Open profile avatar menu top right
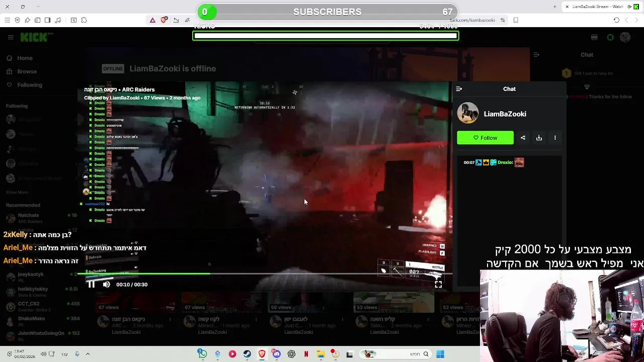 tap(625, 37)
